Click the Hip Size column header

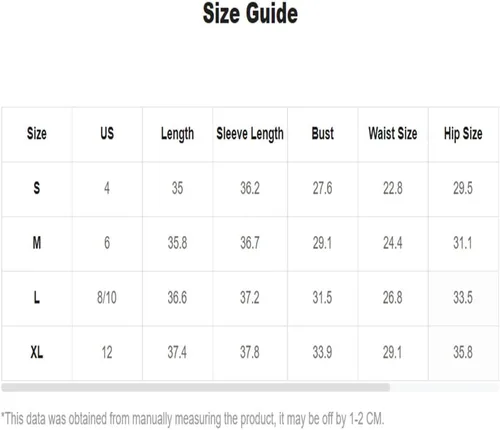(x=463, y=134)
